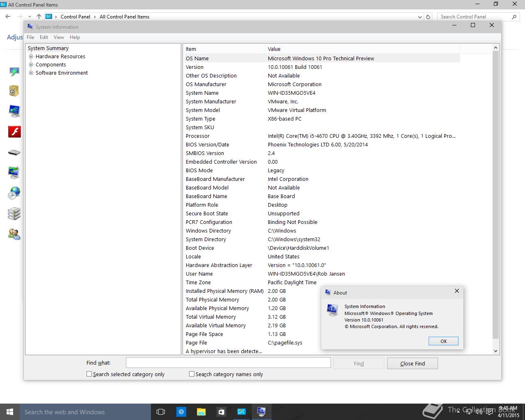Screen dimensions: 525x420
Task: Open the Edit menu in System Information
Action: (x=44, y=37)
